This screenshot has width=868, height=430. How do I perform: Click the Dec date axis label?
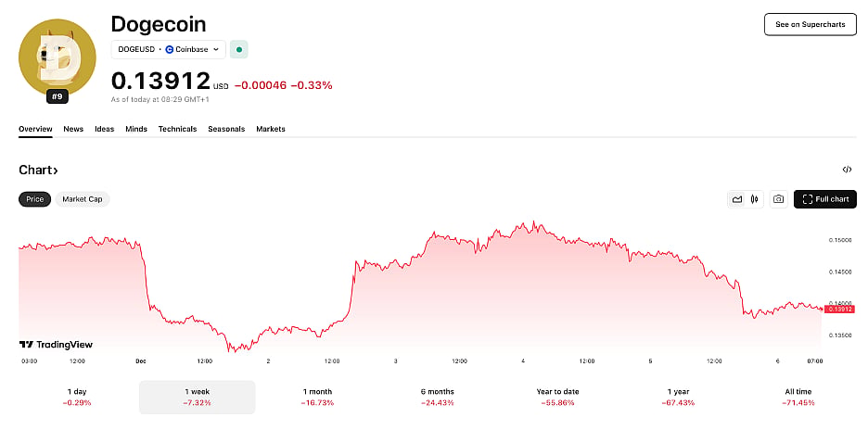141,361
